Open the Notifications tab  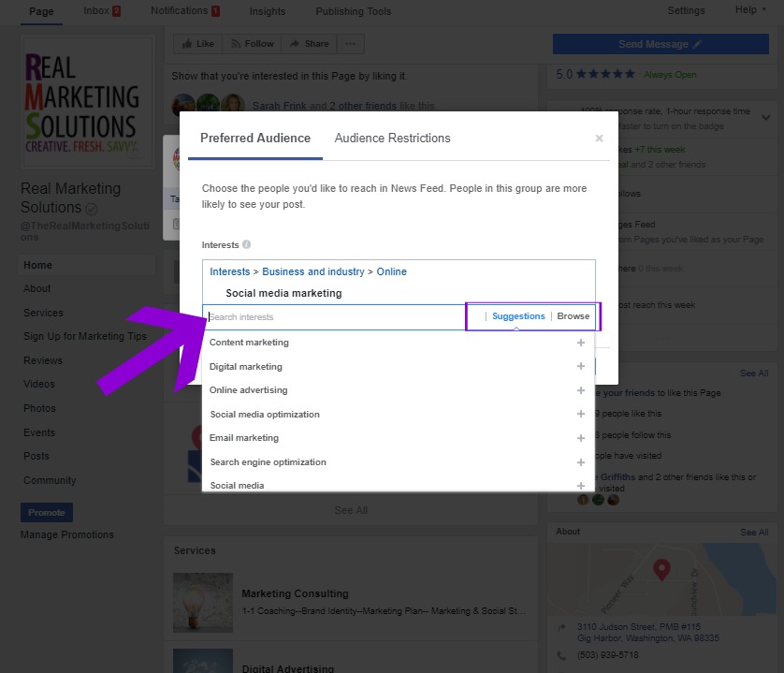click(185, 11)
